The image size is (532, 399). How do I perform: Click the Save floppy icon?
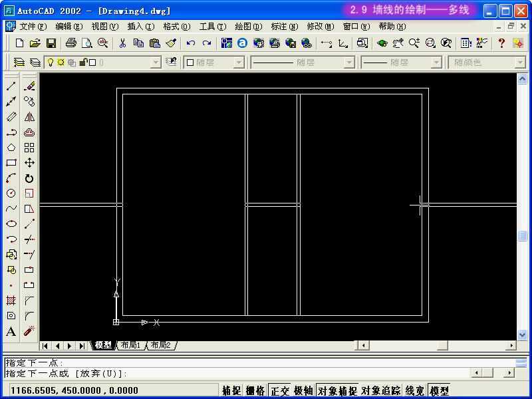(51, 43)
